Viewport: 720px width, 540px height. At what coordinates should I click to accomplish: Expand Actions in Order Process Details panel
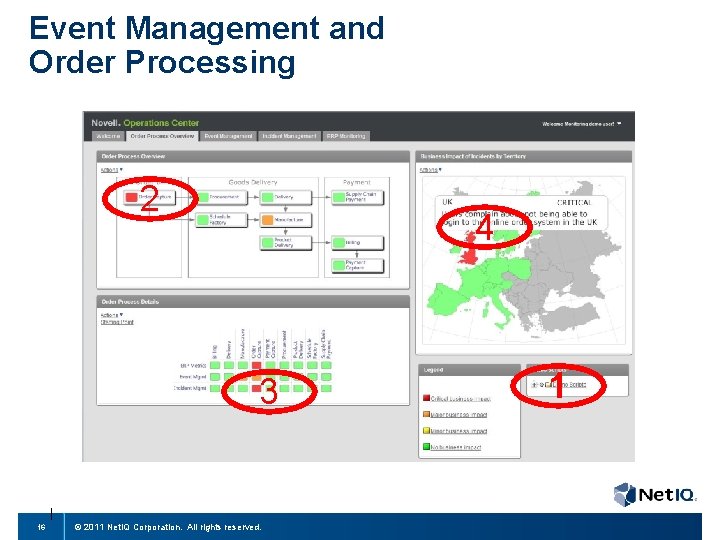coord(111,315)
